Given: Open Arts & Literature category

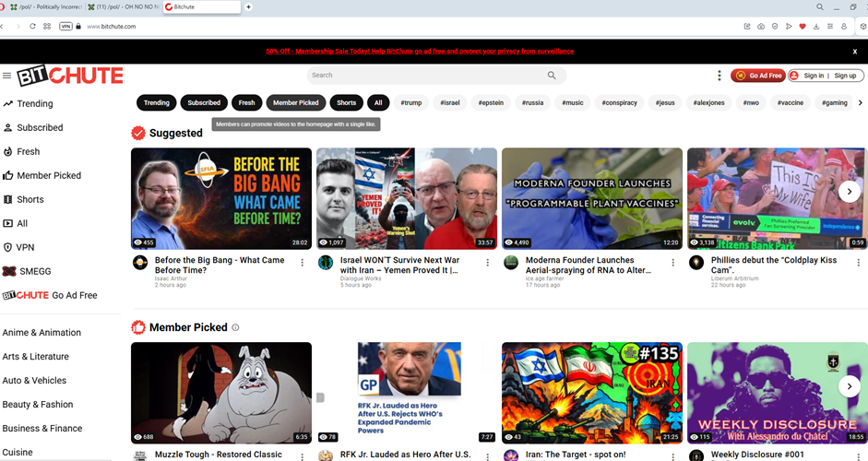Looking at the screenshot, I should pyautogui.click(x=35, y=357).
